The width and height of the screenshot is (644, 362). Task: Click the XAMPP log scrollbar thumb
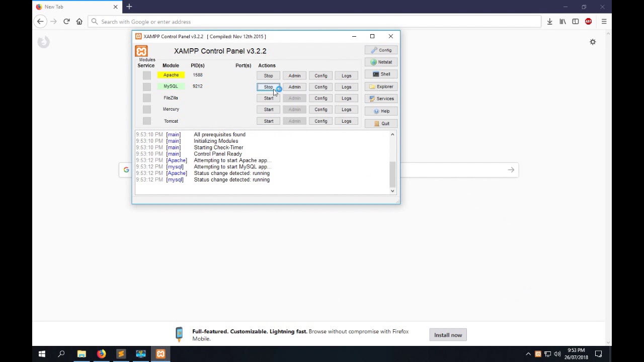(392, 174)
